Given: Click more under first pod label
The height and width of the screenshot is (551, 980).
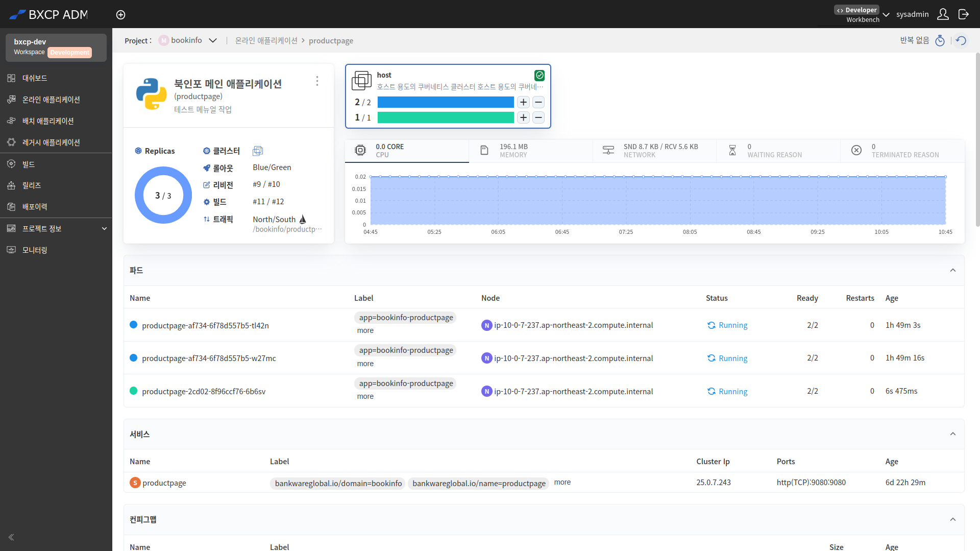Looking at the screenshot, I should tap(365, 330).
